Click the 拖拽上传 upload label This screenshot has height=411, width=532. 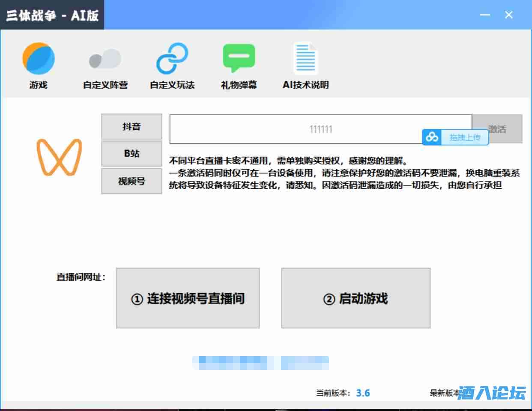pos(465,137)
